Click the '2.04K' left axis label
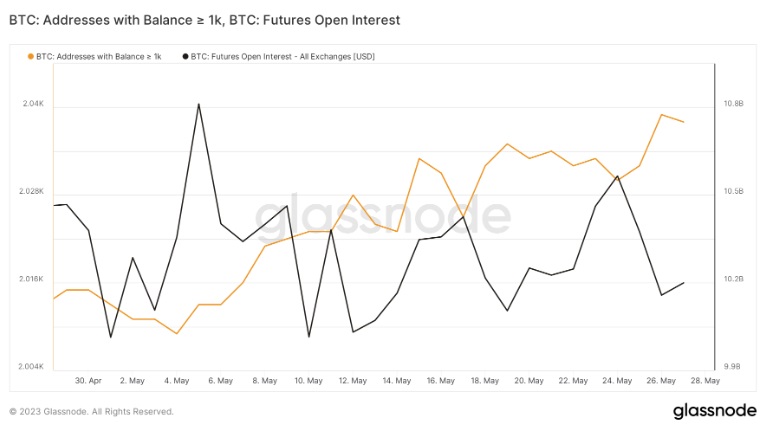This screenshot has width=764, height=428. click(x=32, y=104)
